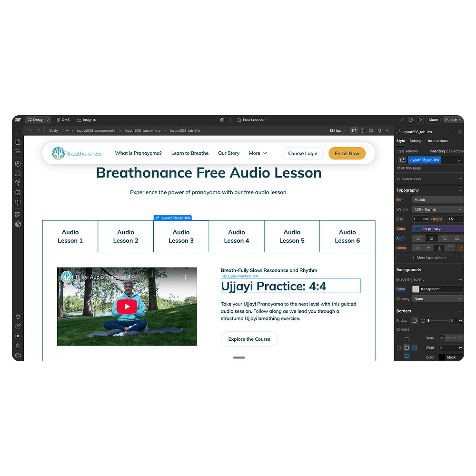Open the Comments icon in the toolbar
Viewport: 476px width, 476px height.
pyautogui.click(x=411, y=119)
